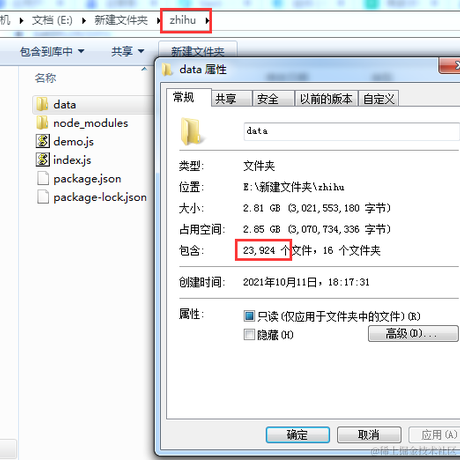Click the folder name input field

352,131
